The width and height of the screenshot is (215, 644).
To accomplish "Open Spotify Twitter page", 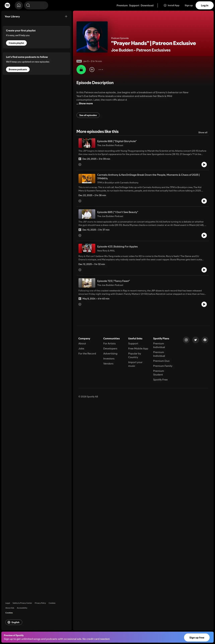I will pos(195,340).
